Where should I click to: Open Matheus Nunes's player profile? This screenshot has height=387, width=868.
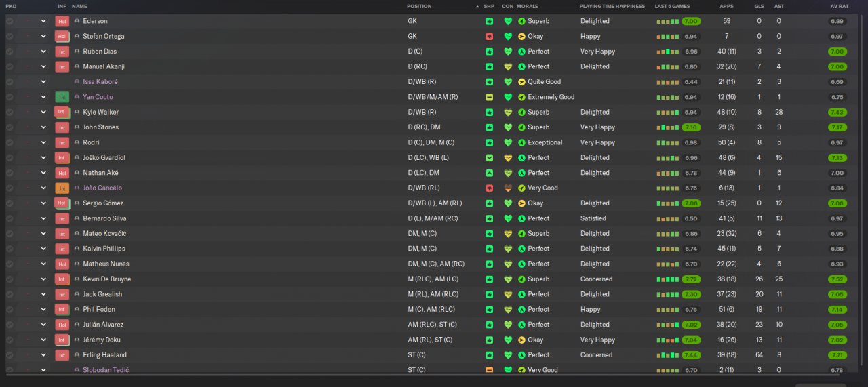point(106,264)
